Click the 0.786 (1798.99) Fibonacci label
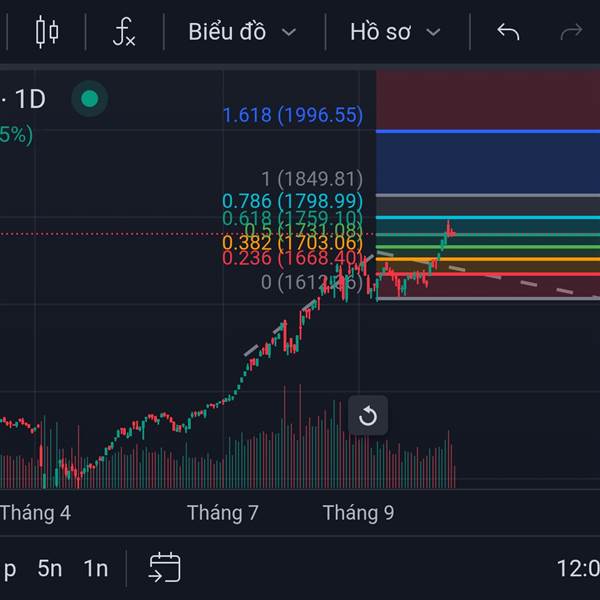Screen dimensions: 600x600 pos(292,201)
